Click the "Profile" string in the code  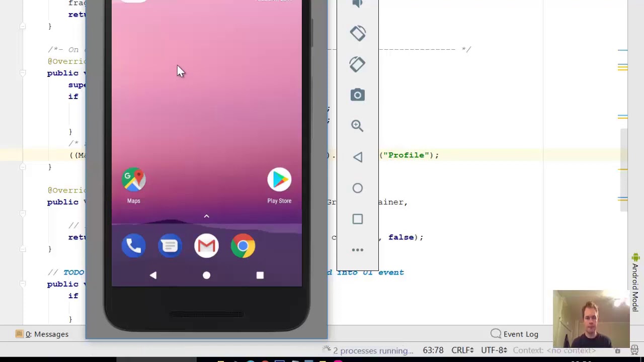[x=408, y=155]
